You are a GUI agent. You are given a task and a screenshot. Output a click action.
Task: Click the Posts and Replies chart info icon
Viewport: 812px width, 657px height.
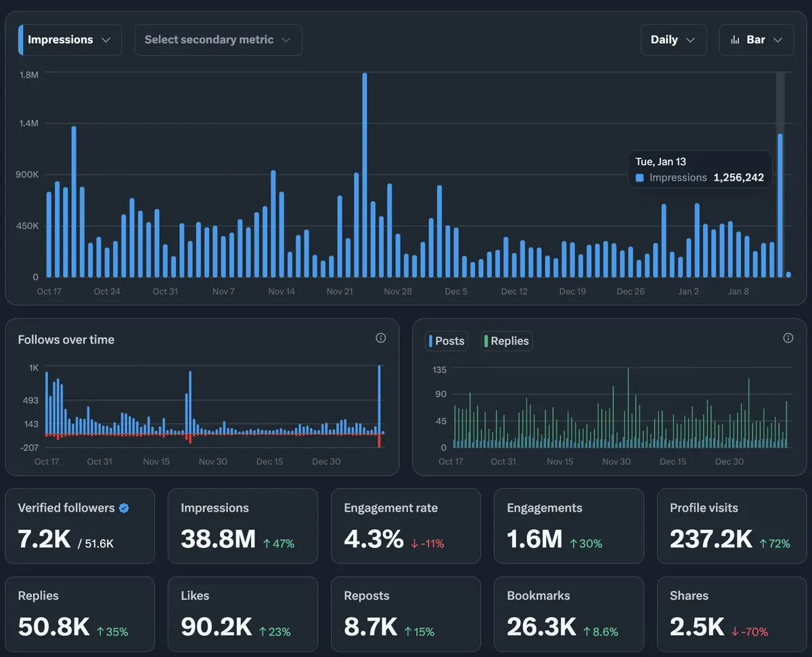click(788, 338)
